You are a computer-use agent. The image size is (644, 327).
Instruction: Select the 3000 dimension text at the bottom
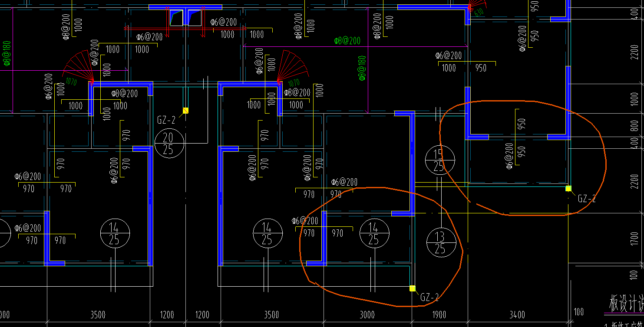(x=367, y=315)
